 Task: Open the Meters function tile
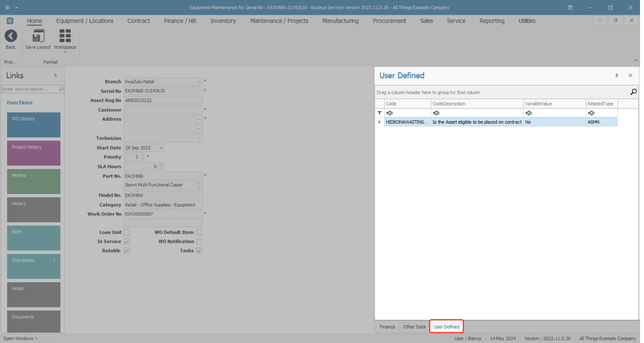point(34,182)
